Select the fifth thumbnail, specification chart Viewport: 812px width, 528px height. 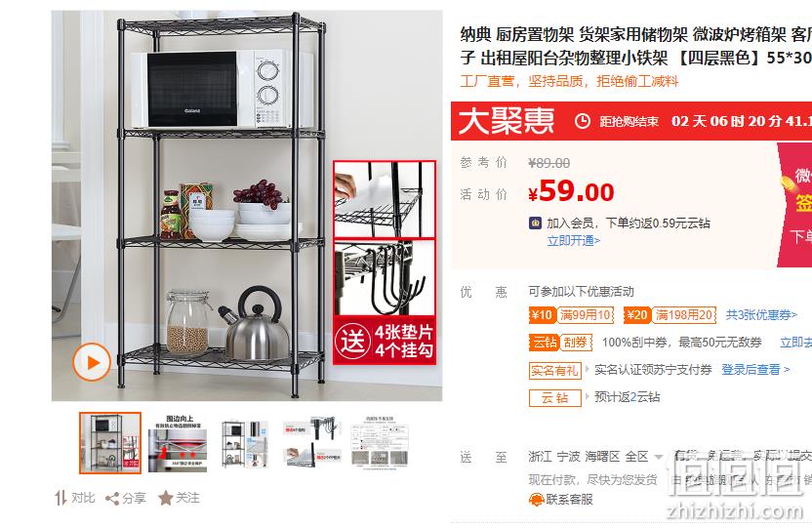(x=380, y=443)
